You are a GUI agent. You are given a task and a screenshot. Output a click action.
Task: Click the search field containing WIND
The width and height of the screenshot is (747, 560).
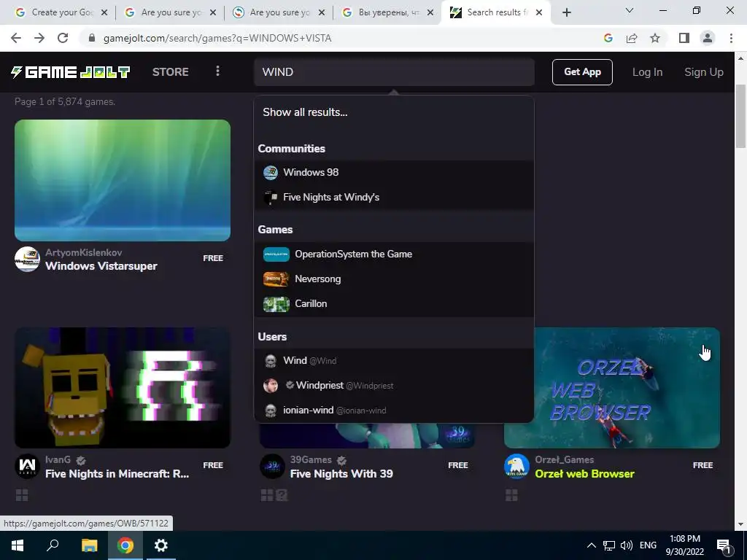coord(394,72)
